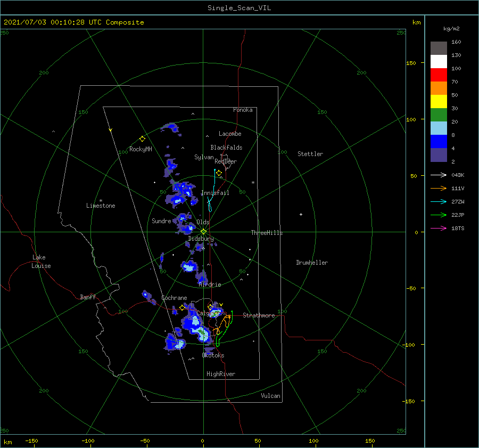Click the 04DK legend label
479x448 pixels.
458,175
